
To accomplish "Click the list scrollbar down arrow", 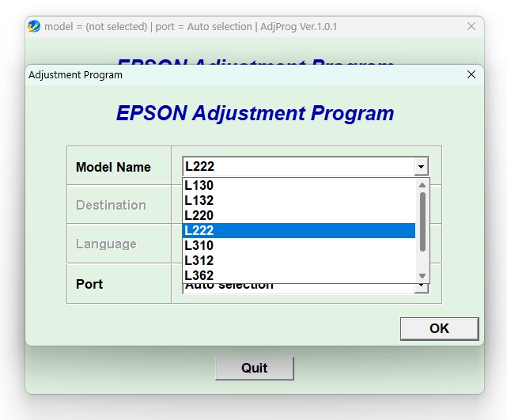I will point(422,276).
